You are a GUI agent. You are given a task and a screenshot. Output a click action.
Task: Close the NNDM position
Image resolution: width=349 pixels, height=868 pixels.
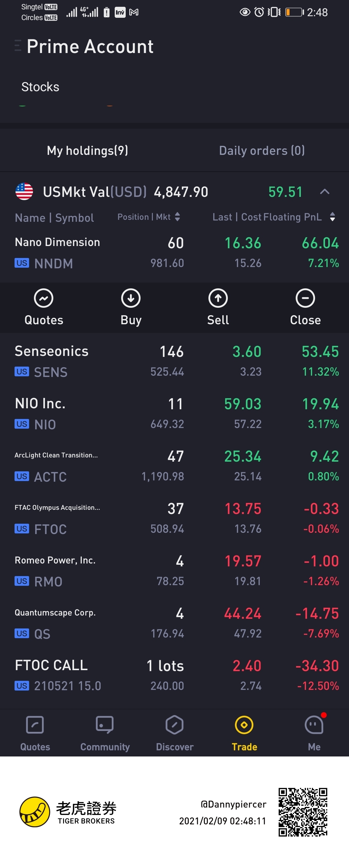pyautogui.click(x=305, y=307)
